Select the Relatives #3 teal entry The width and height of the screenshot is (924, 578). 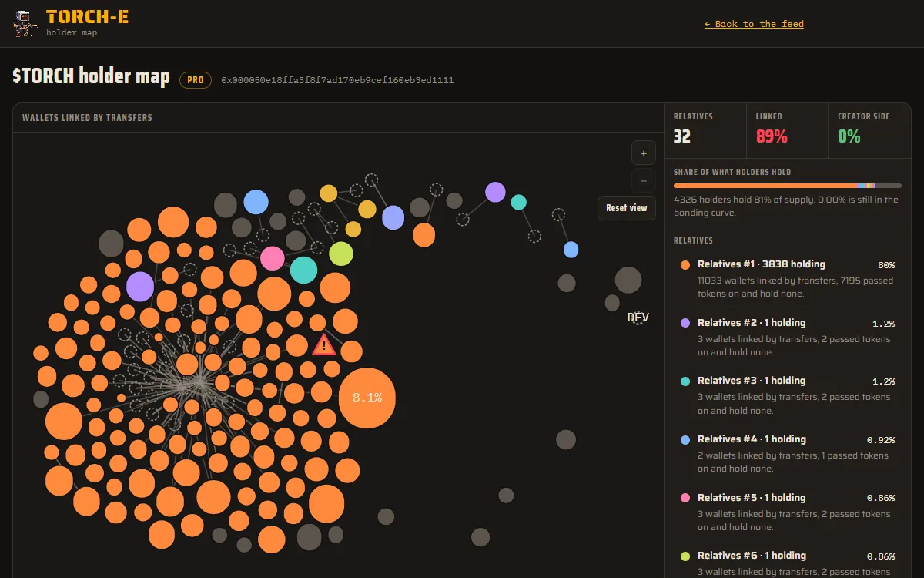coord(788,395)
